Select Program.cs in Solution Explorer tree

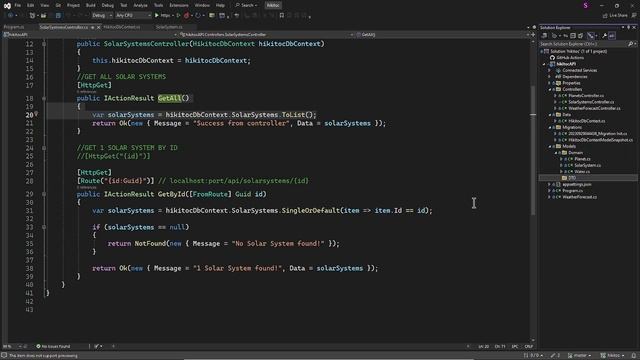coord(572,191)
